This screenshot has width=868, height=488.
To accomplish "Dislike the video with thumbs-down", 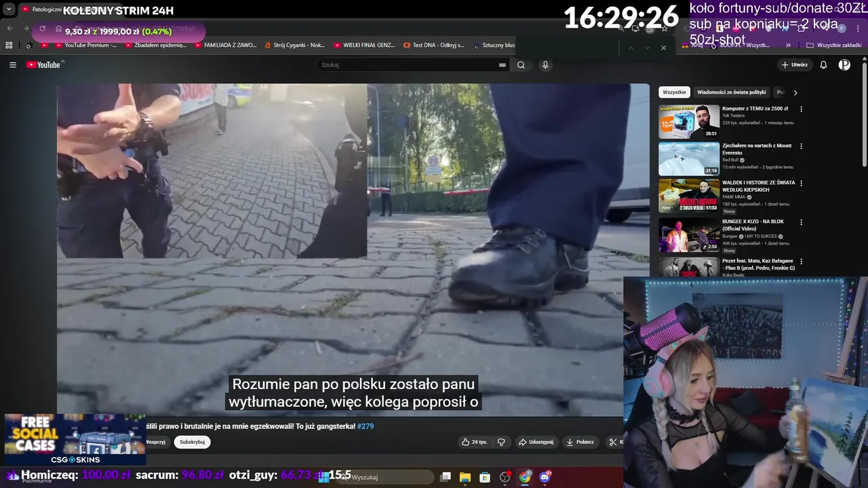I will click(501, 442).
